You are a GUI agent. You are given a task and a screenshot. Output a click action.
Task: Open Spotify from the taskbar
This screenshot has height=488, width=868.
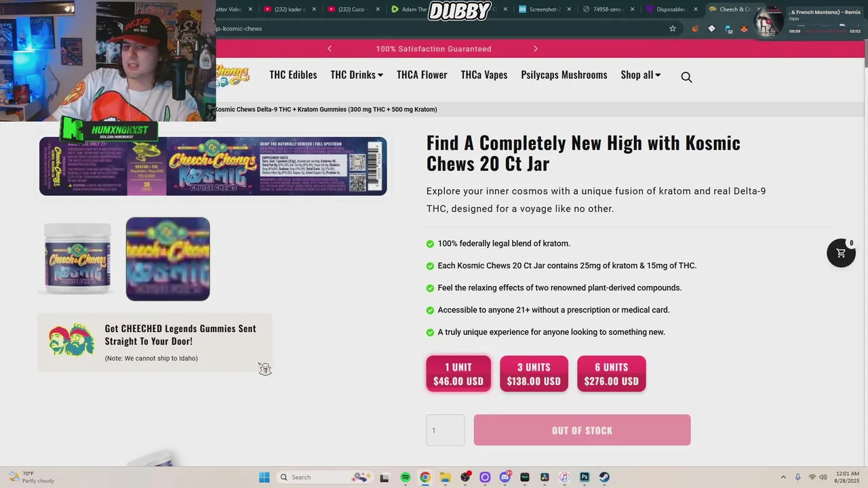pyautogui.click(x=406, y=477)
